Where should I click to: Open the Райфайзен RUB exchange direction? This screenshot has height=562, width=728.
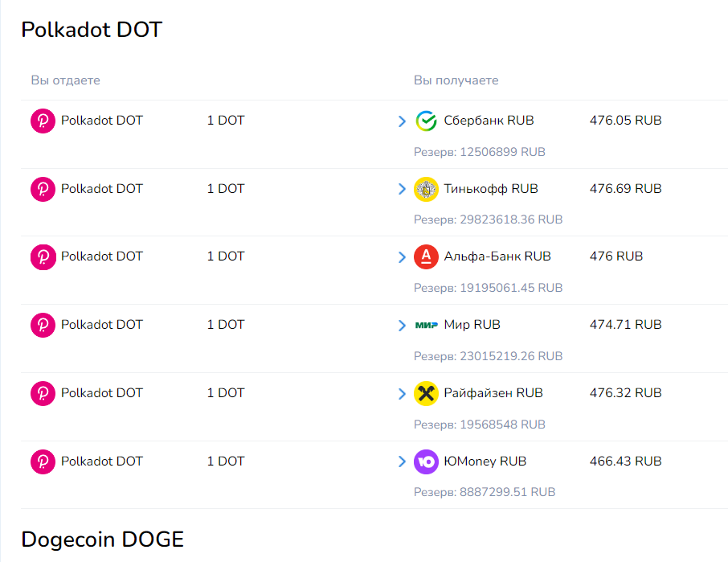tap(374, 407)
